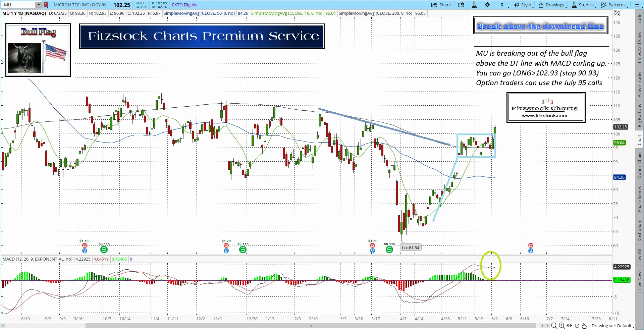
Task: Open chart settings gear icon
Action: (487, 5)
